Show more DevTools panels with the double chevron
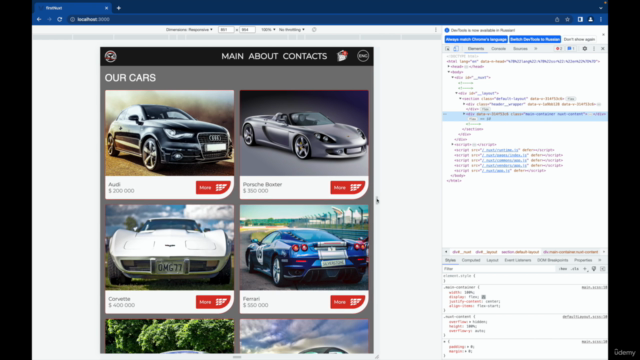 536,49
